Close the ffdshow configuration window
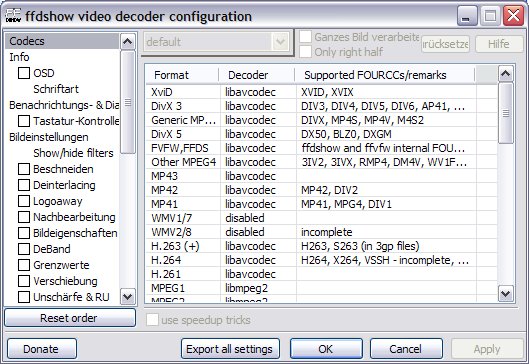529x364 pixels. 513,16
